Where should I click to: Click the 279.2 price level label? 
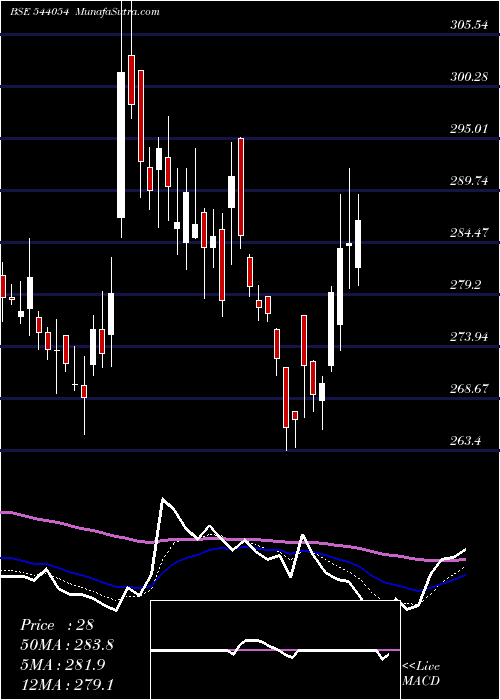click(x=465, y=285)
